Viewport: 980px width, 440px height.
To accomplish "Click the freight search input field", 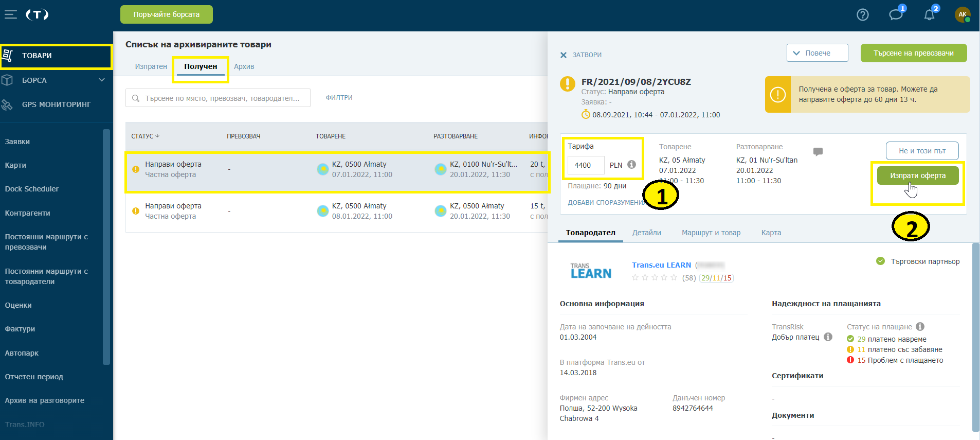I will (218, 98).
